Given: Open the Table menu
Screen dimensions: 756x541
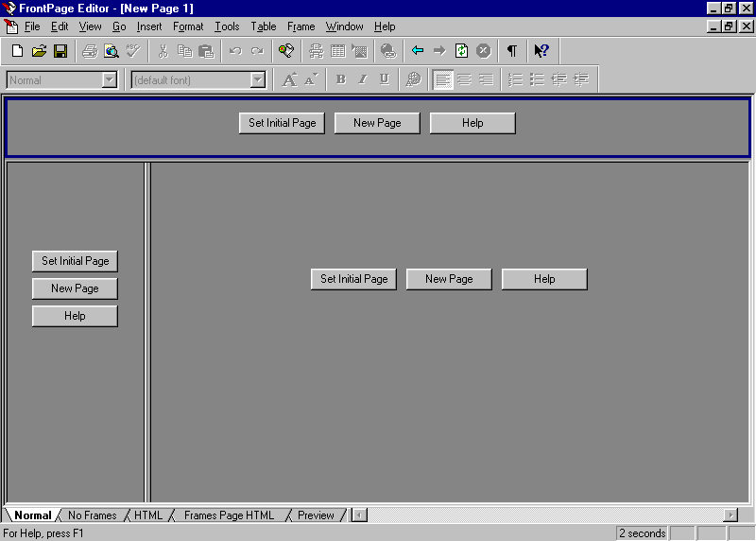Looking at the screenshot, I should pyautogui.click(x=264, y=26).
